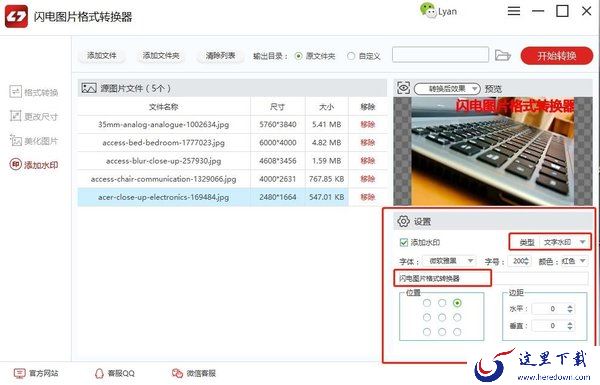The height and width of the screenshot is (385, 600).
Task: Click the app logo icon in title bar
Action: coord(16,16)
